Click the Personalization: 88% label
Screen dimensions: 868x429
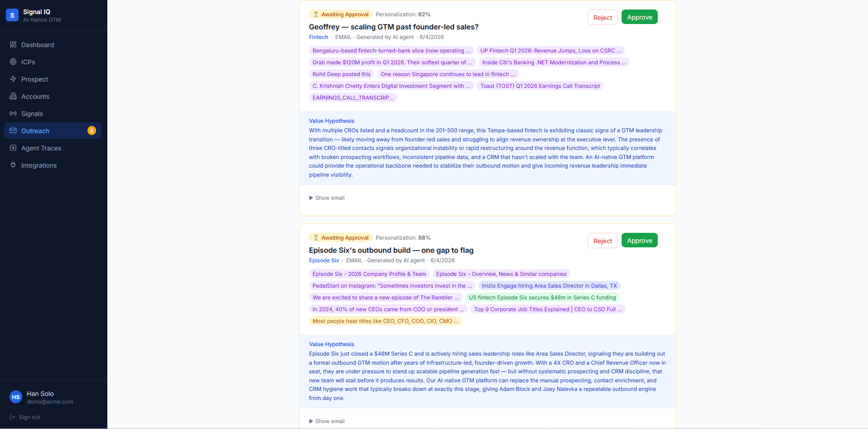403,238
